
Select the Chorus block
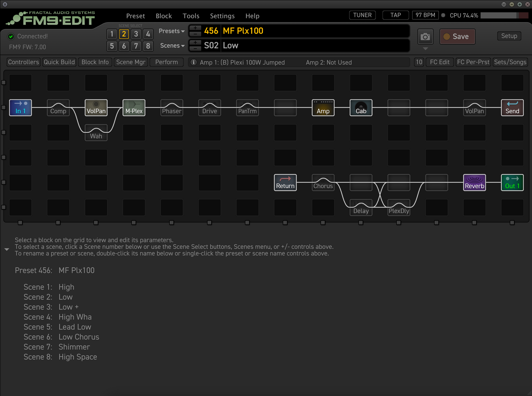[323, 183]
